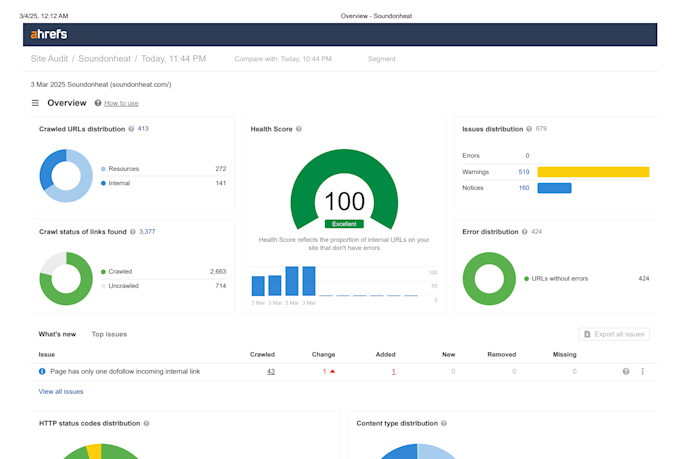The image size is (680, 459).
Task: Click Page has only one dofollow incoming link
Action: pyautogui.click(x=125, y=371)
